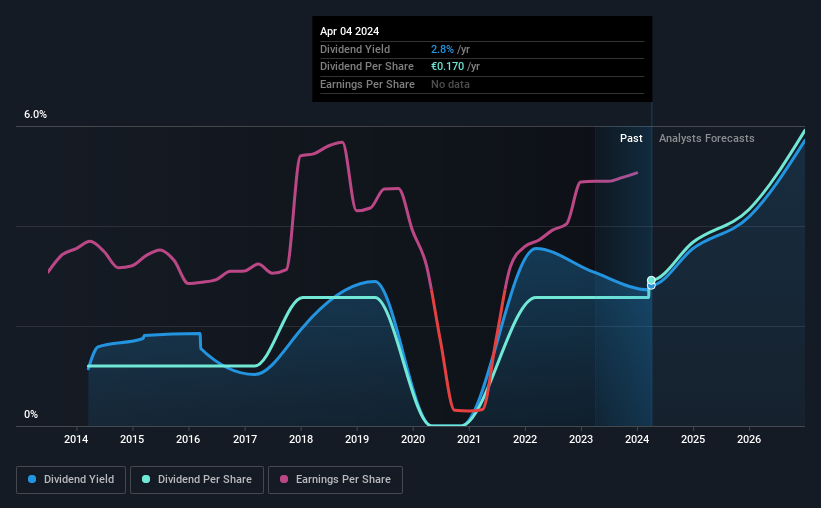Toggle the Earnings Per Share legend button
The width and height of the screenshot is (821, 508).
[335, 480]
